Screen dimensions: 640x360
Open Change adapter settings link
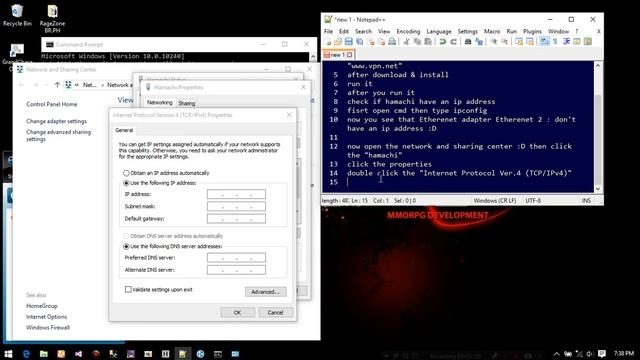point(56,121)
